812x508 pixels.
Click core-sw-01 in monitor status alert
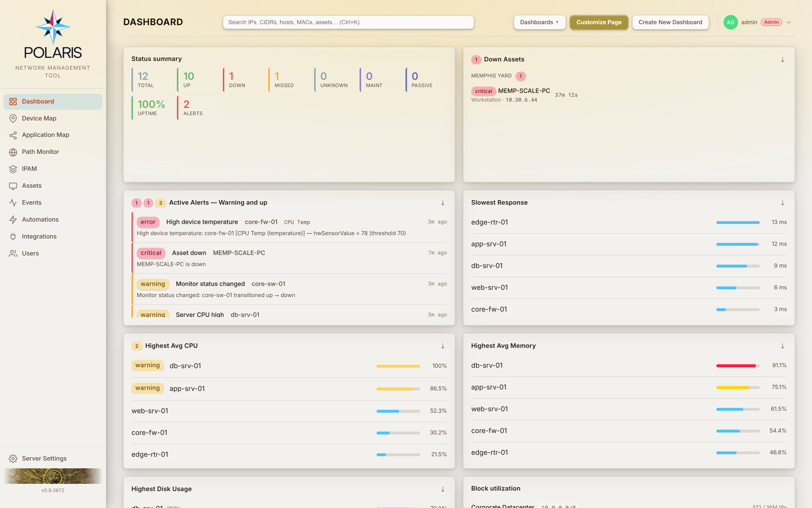pyautogui.click(x=268, y=284)
